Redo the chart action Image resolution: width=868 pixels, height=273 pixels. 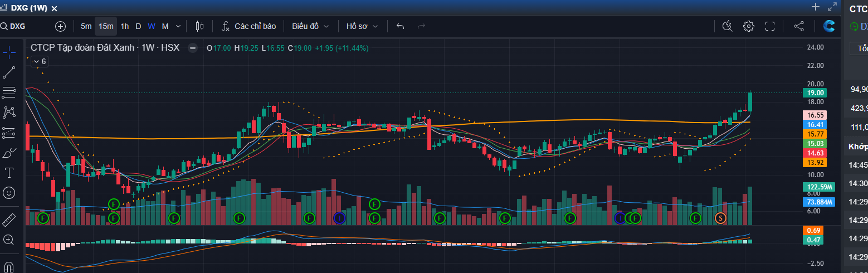pos(422,26)
